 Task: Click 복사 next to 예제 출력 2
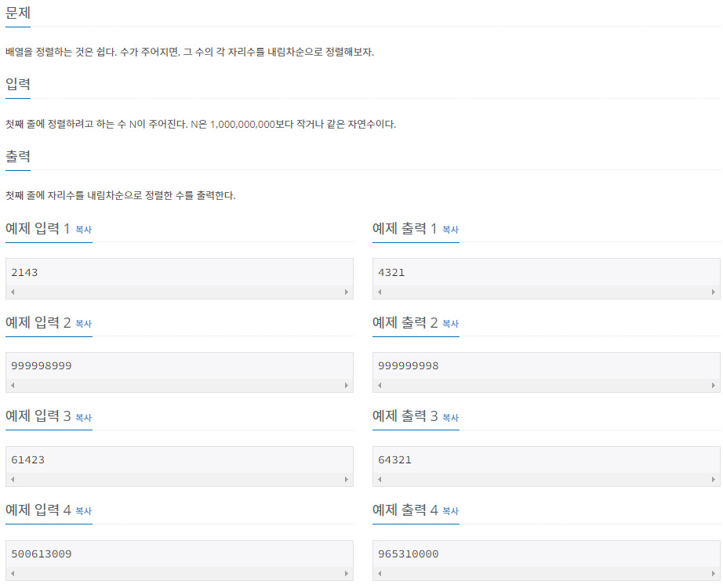(451, 324)
